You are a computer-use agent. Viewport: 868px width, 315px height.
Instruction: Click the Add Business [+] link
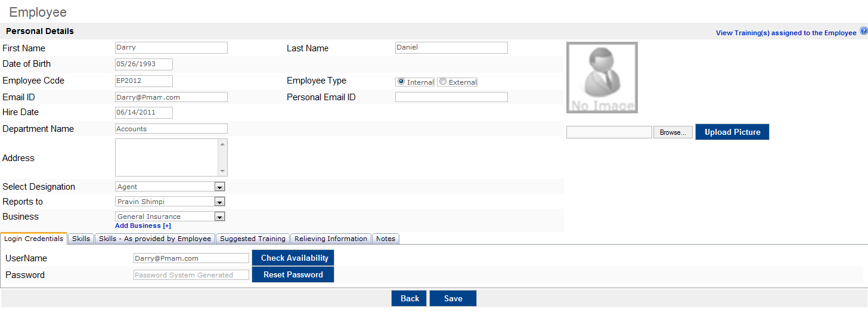click(143, 226)
